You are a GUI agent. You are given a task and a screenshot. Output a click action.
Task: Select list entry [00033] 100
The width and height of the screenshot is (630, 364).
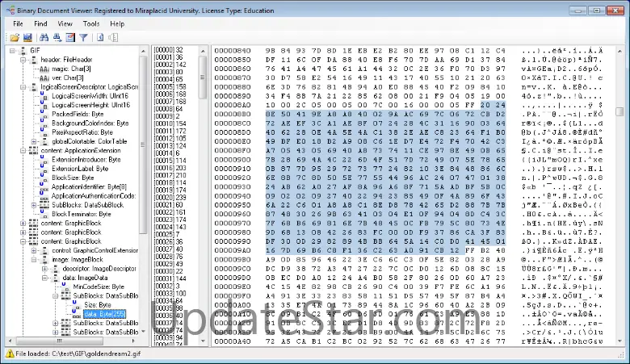170,294
